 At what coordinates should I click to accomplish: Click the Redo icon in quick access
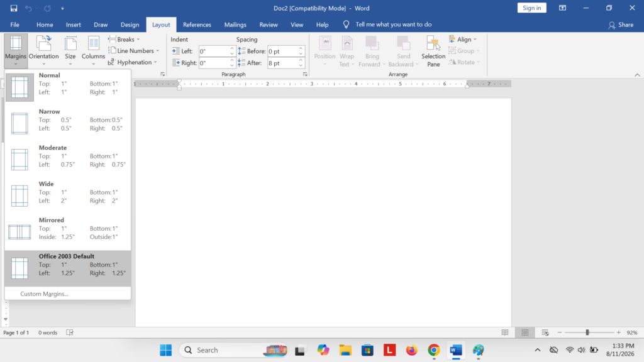pos(48,8)
